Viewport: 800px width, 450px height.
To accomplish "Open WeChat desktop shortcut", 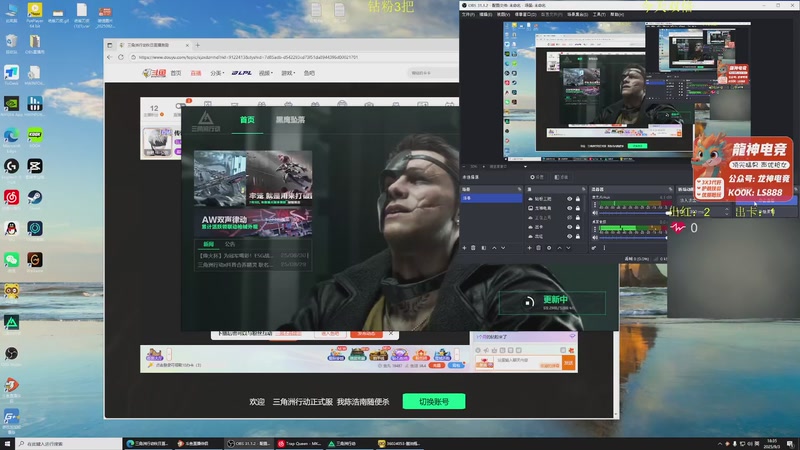I will (x=11, y=260).
